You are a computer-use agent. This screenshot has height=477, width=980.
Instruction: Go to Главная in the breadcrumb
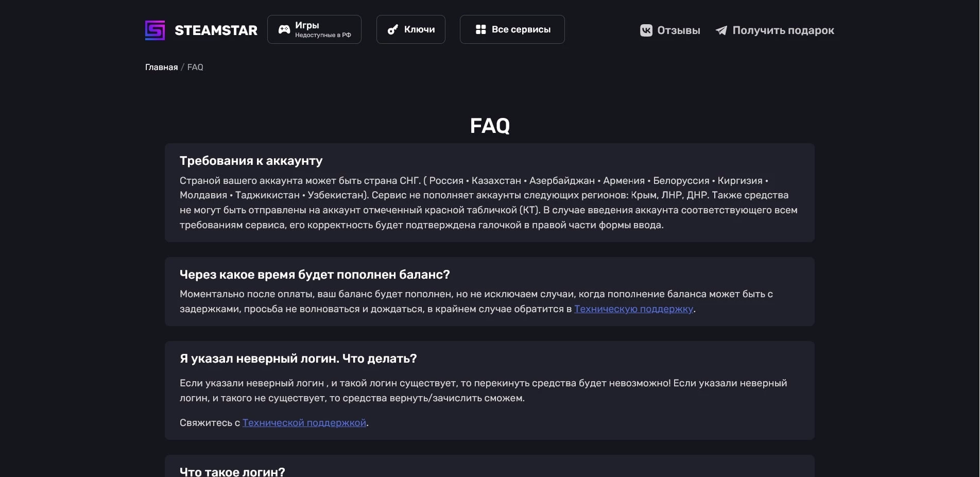coord(161,67)
